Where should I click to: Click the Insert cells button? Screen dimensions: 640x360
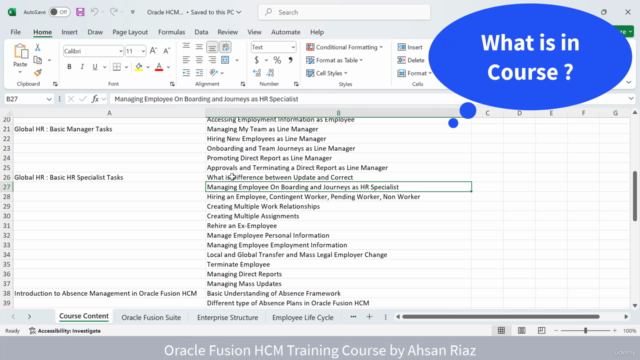(x=410, y=47)
